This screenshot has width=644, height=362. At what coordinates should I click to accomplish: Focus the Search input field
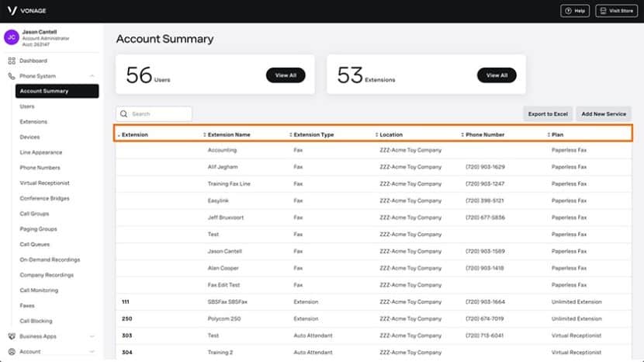[159, 114]
